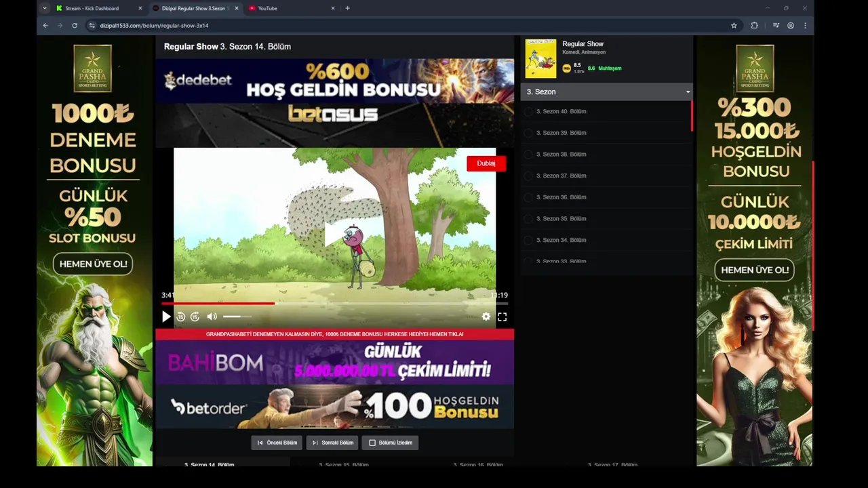
Task: Click the red Grandpashabet promo strip
Action: [x=334, y=334]
